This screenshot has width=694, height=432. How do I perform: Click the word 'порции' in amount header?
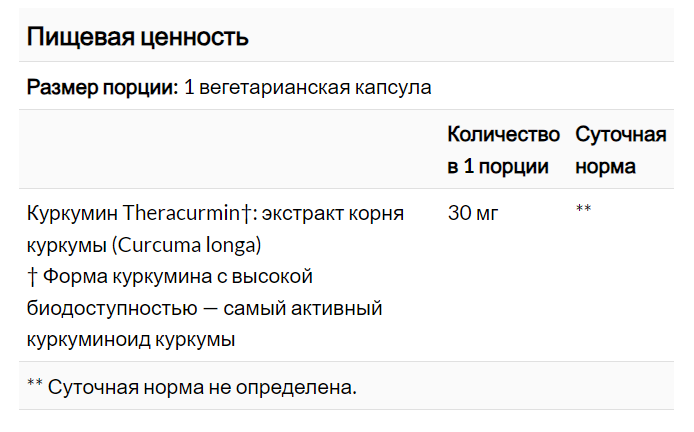click(x=513, y=167)
